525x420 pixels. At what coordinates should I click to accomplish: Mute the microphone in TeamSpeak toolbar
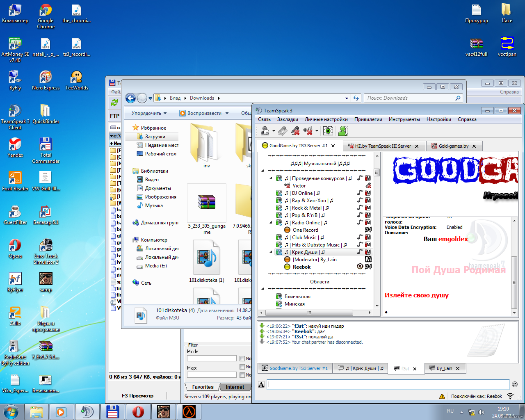[x=295, y=131]
